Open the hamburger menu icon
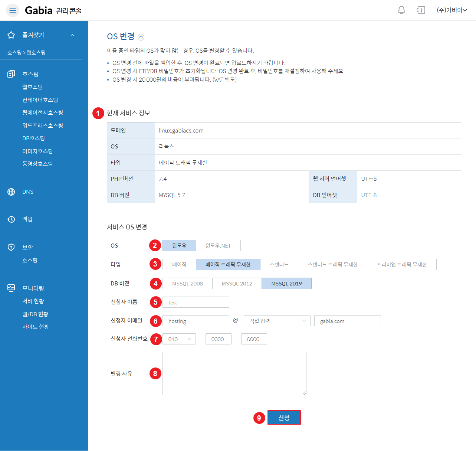 pos(13,10)
